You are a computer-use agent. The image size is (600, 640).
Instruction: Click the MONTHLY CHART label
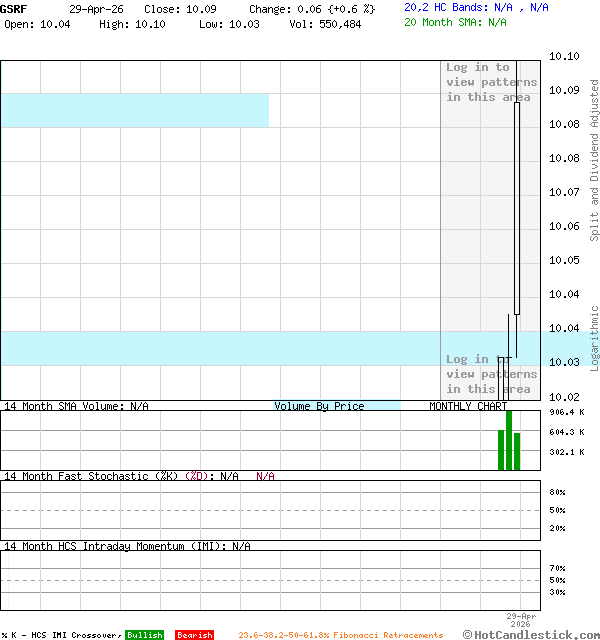pyautogui.click(x=467, y=406)
